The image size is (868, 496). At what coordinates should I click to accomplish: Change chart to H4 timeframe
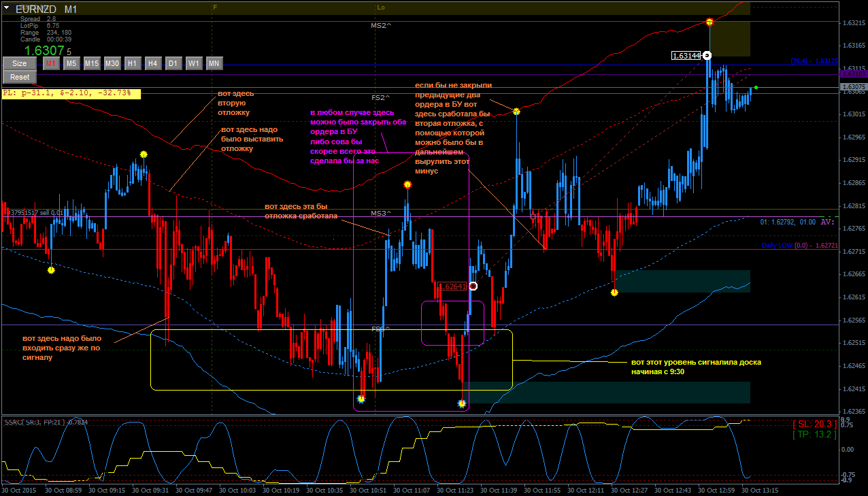pyautogui.click(x=153, y=63)
